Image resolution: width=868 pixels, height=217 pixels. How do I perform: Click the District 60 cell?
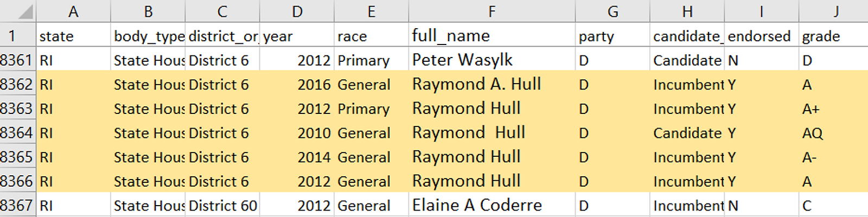tap(222, 206)
